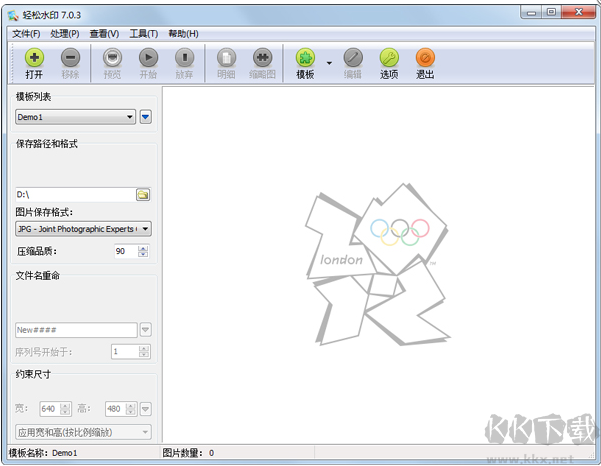The width and height of the screenshot is (601, 466).
Task: Expand the dropdown beside New#### field
Action: pos(146,330)
